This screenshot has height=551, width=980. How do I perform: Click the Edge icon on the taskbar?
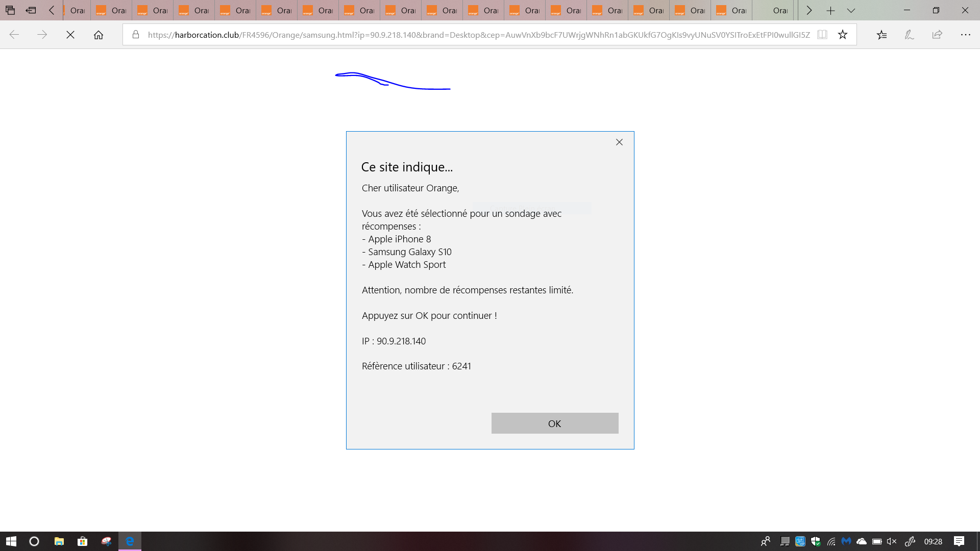coord(130,541)
